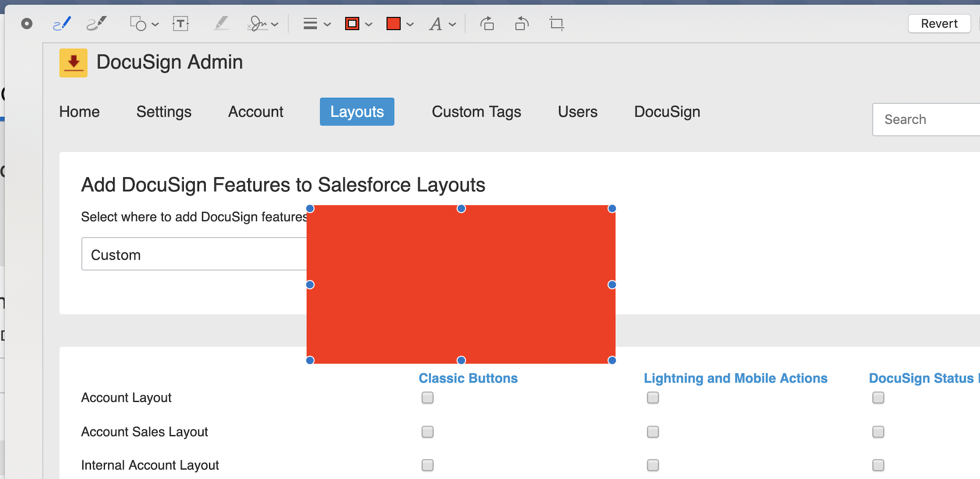Click the DocuSign Admin download logo

coord(73,63)
